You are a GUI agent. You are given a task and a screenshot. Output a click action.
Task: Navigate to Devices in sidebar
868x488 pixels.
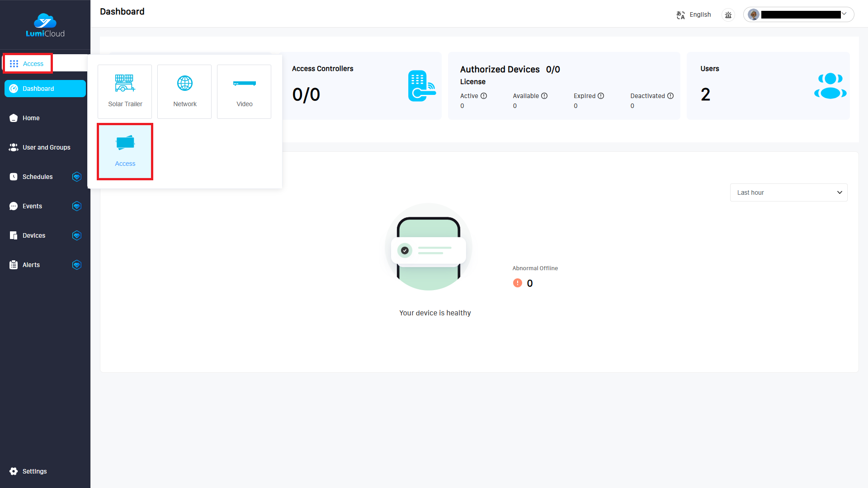point(34,235)
